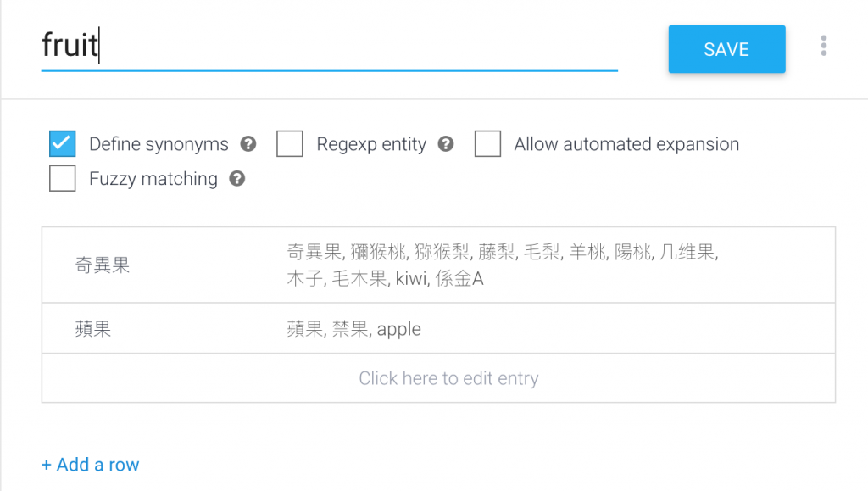Click the Click here to edit entry row
This screenshot has height=491, width=868.
click(x=438, y=378)
